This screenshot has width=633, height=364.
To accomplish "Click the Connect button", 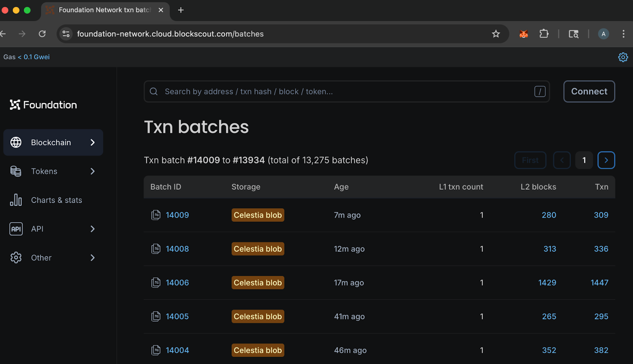I will (589, 91).
